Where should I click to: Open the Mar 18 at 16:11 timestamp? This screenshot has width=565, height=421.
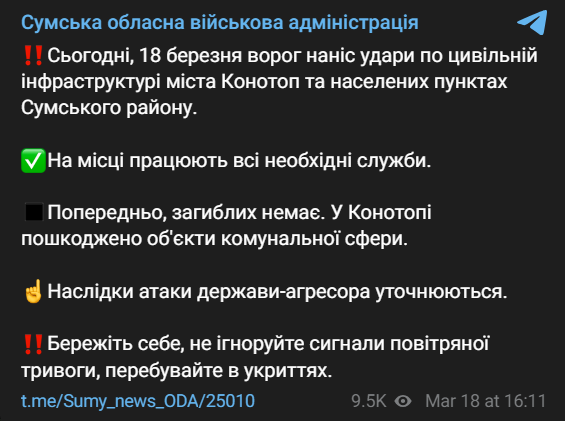click(x=485, y=401)
